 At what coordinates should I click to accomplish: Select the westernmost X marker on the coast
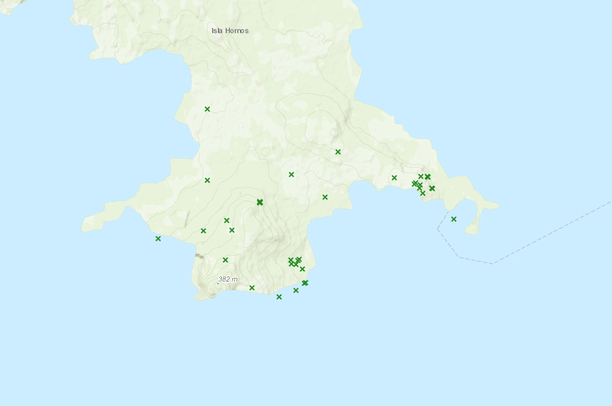coord(158,238)
